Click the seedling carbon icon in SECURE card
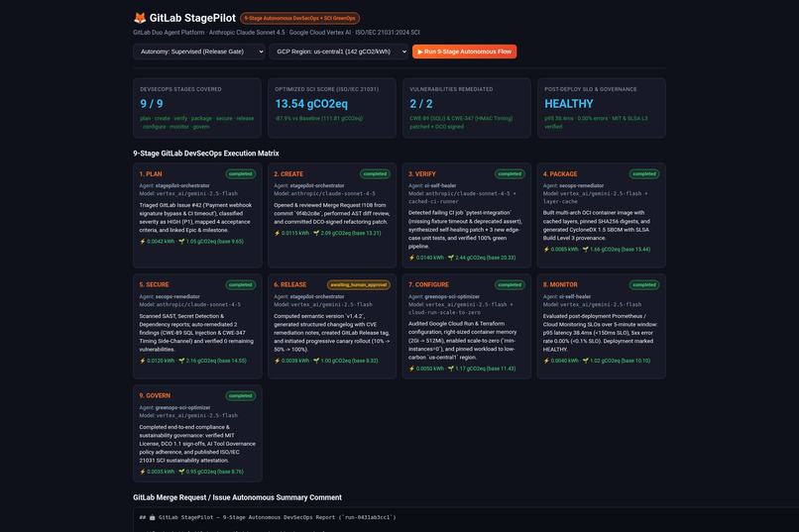The height and width of the screenshot is (532, 799). click(181, 361)
